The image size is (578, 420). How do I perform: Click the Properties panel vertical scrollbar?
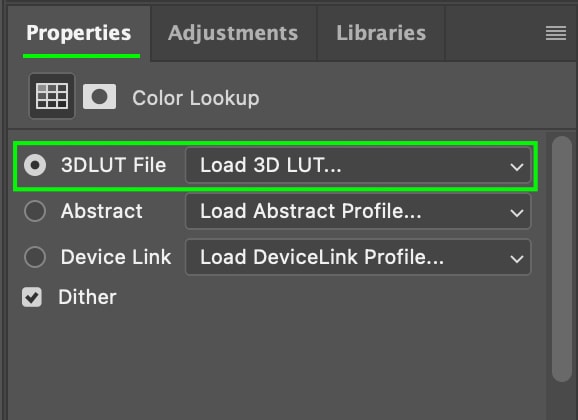[x=562, y=259]
